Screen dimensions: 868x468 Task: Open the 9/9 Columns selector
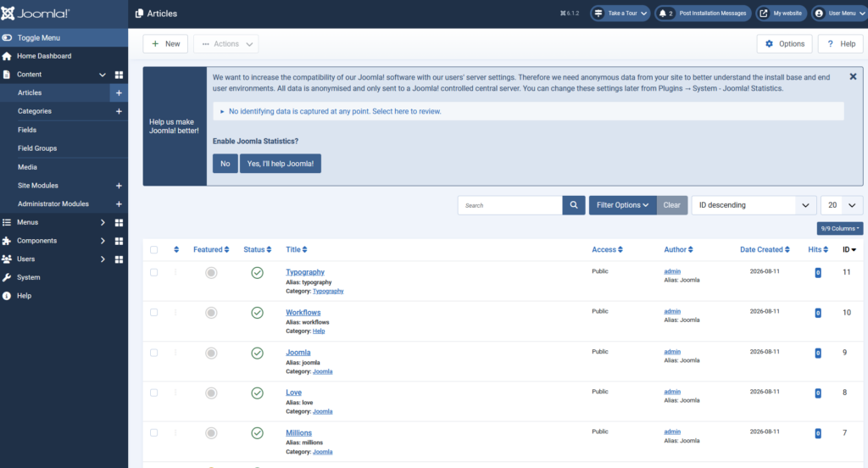point(840,228)
